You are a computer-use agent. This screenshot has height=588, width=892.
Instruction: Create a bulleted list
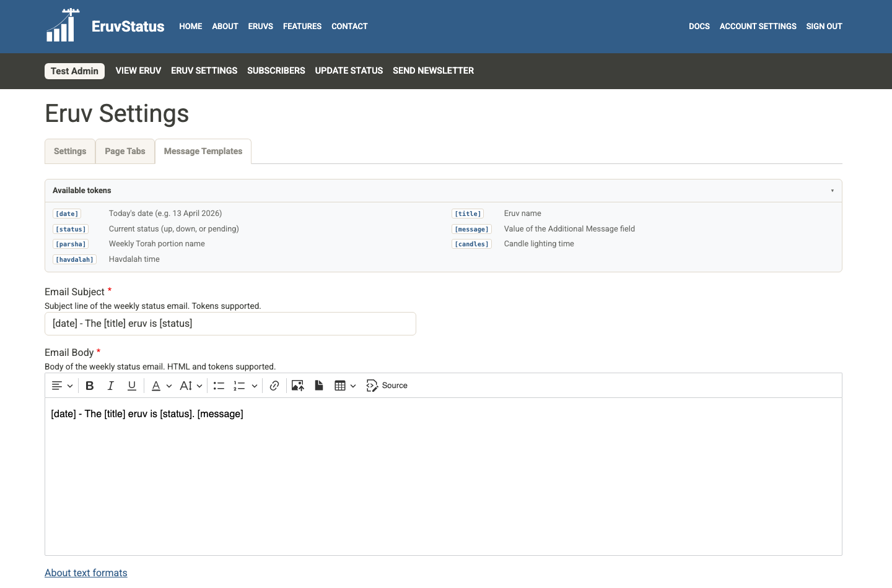tap(219, 385)
